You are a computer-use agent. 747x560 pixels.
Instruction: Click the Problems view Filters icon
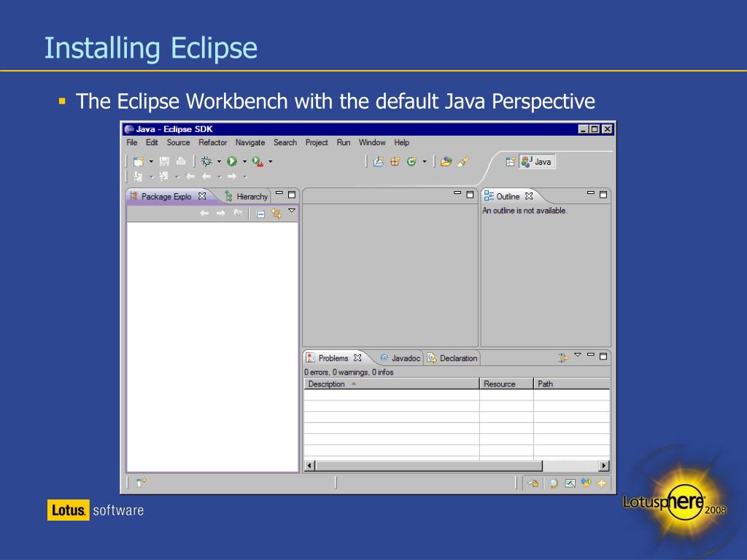563,357
